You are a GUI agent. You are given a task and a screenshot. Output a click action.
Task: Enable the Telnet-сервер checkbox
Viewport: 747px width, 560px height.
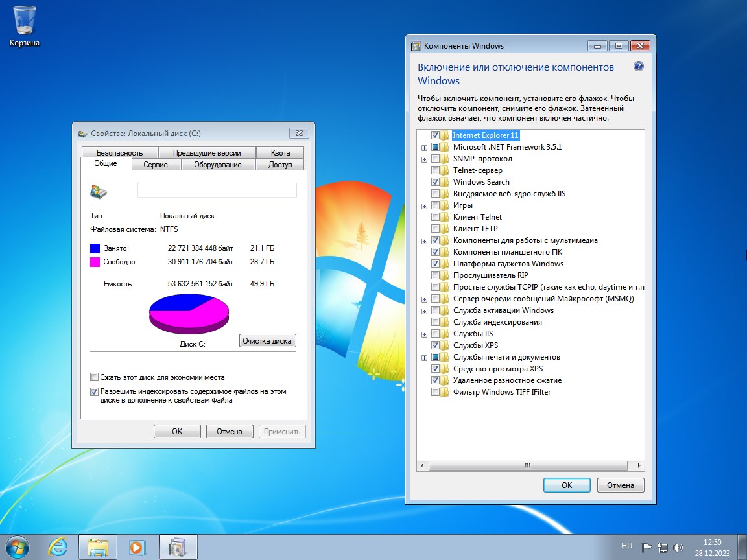pos(436,170)
